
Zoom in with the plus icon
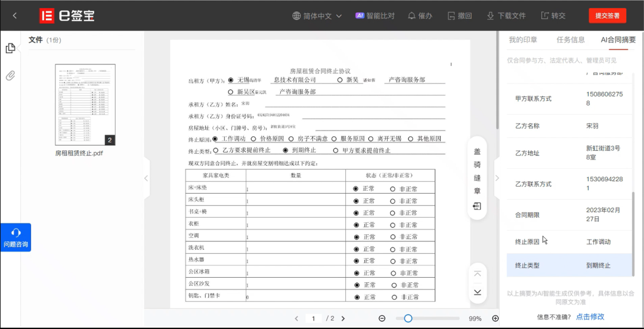[x=495, y=318]
